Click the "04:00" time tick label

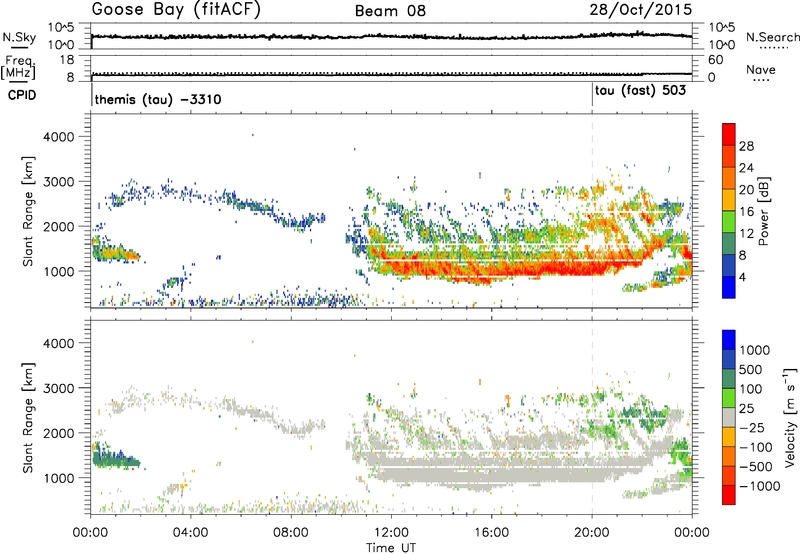pos(190,533)
